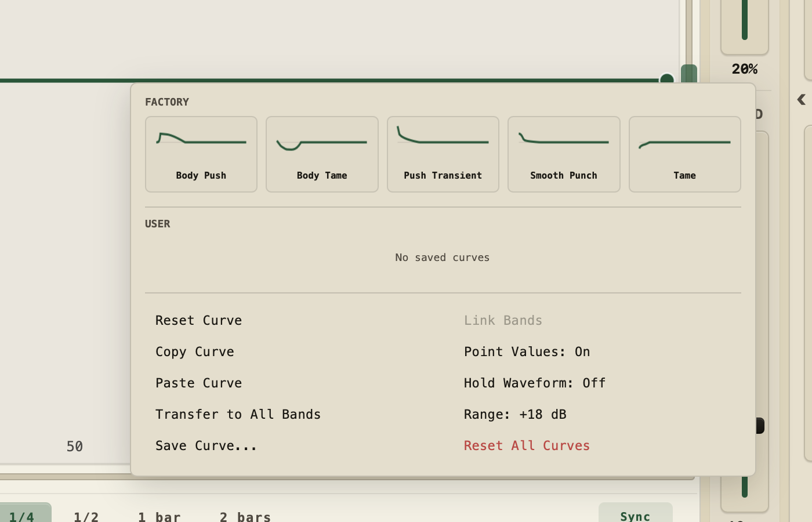Click the green handle above the curve
Viewport: 812px width, 522px height.
pos(688,74)
